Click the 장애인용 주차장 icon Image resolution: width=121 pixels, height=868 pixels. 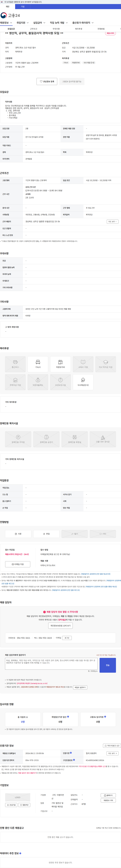tap(18, 439)
